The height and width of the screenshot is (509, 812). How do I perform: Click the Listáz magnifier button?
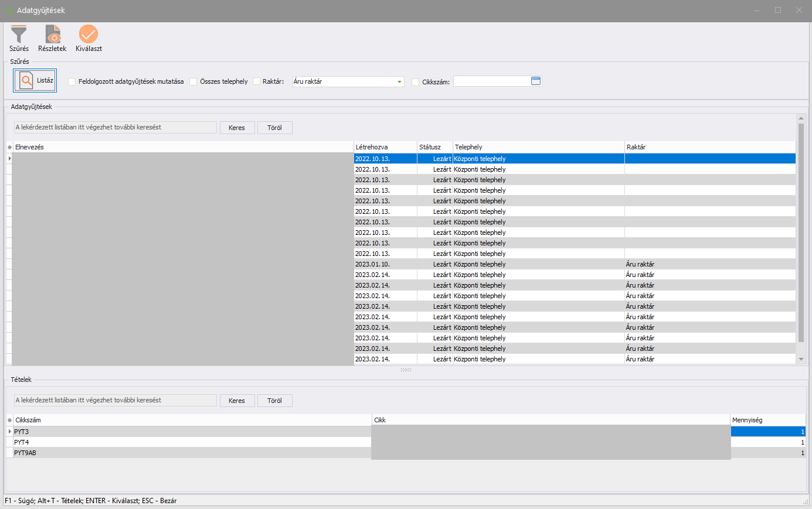(35, 81)
